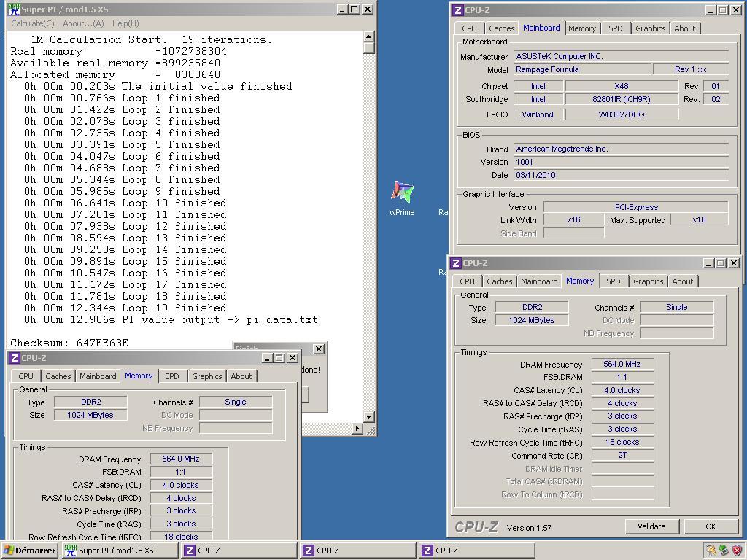The width and height of the screenshot is (747, 560).
Task: Open SPD tab in bottom-left CPU-Z window
Action: coord(172,376)
